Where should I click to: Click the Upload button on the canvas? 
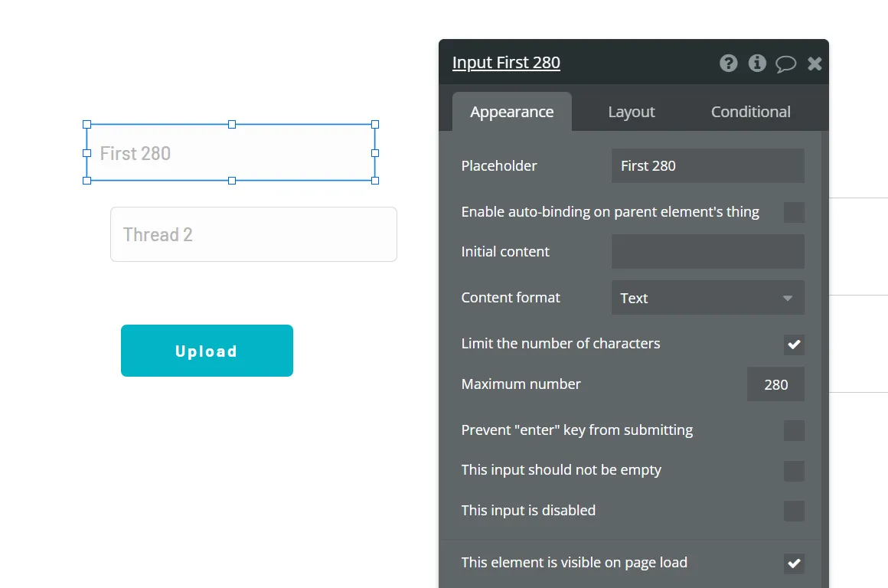pos(207,351)
